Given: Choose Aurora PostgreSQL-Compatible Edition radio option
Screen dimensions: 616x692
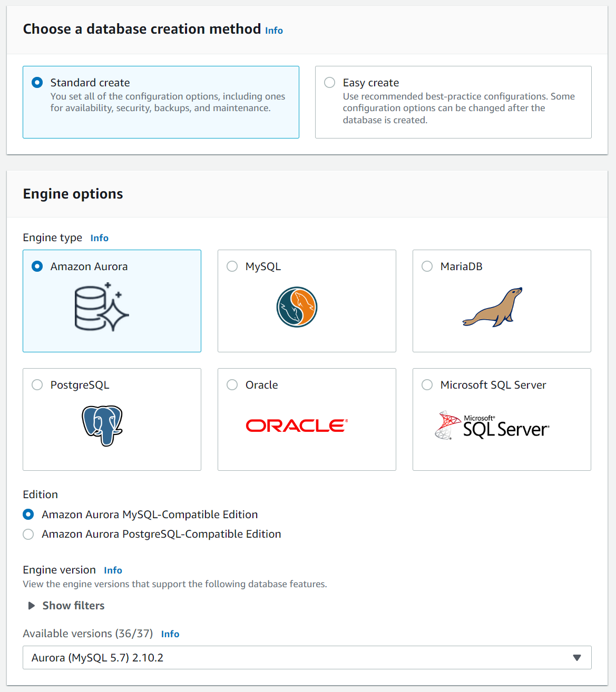Looking at the screenshot, I should 28,535.
